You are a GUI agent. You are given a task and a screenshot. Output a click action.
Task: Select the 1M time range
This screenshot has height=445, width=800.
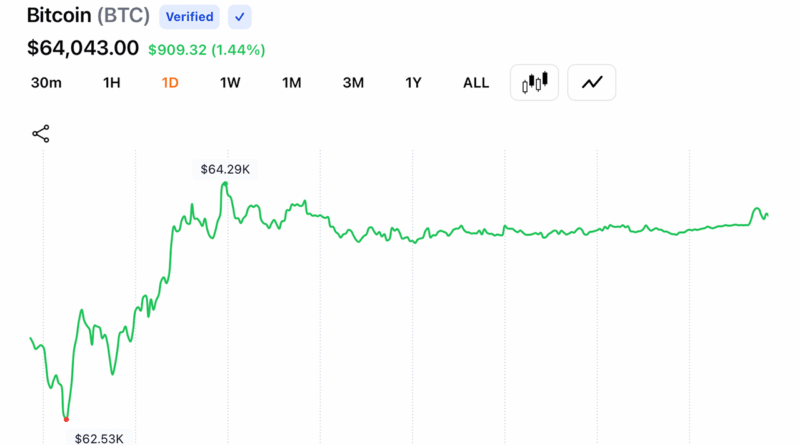point(292,83)
